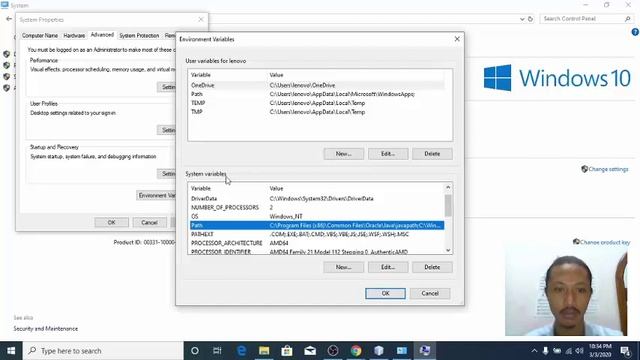
Task: Click New under User variables
Action: pyautogui.click(x=344, y=154)
